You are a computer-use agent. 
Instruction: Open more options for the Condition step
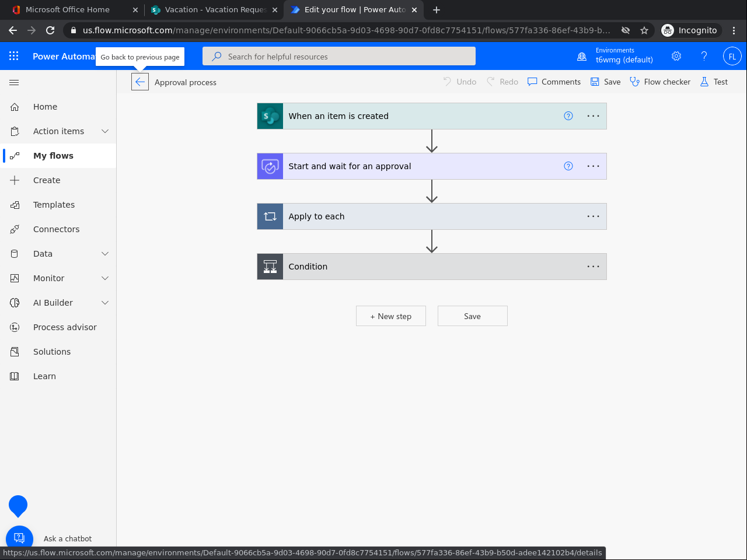coord(594,267)
